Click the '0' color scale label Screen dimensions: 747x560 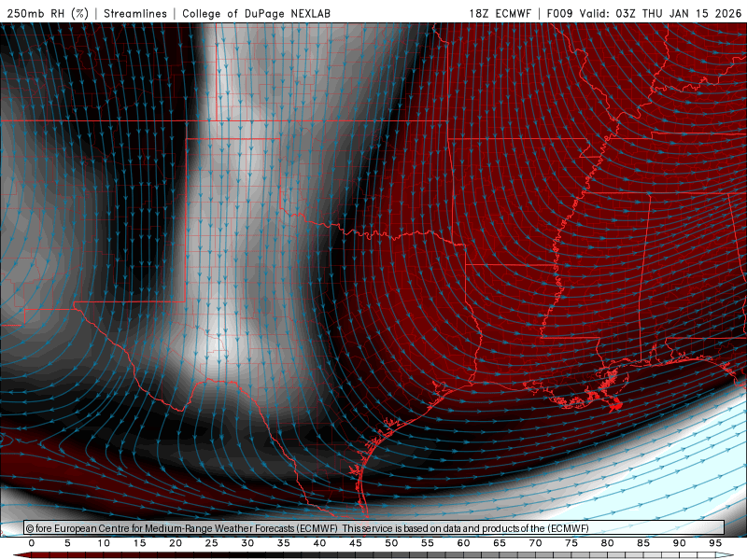pyautogui.click(x=32, y=543)
